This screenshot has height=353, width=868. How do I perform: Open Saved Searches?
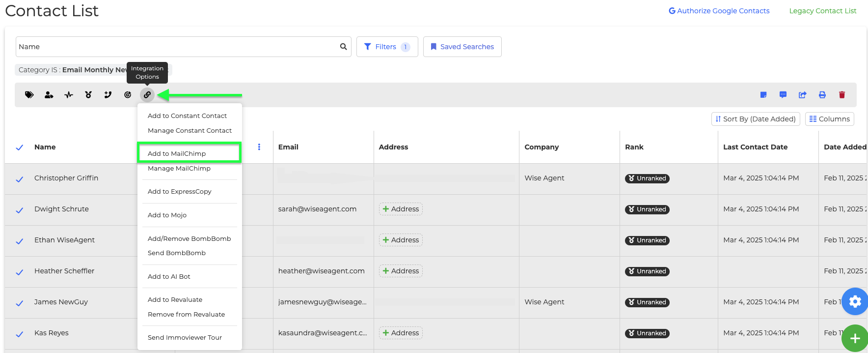click(462, 47)
